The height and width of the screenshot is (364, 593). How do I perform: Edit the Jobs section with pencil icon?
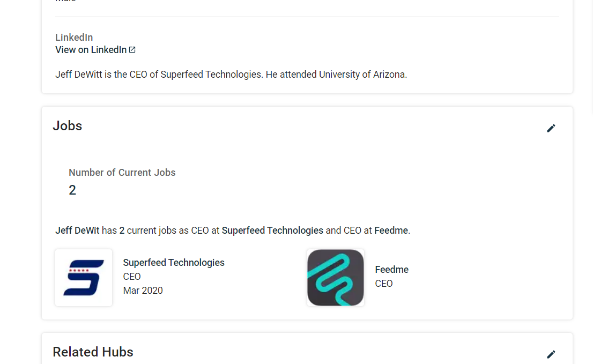551,128
